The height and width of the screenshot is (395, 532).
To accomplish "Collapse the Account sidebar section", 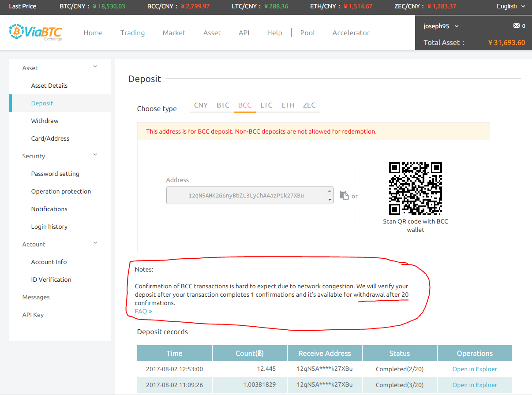I will tap(95, 243).
